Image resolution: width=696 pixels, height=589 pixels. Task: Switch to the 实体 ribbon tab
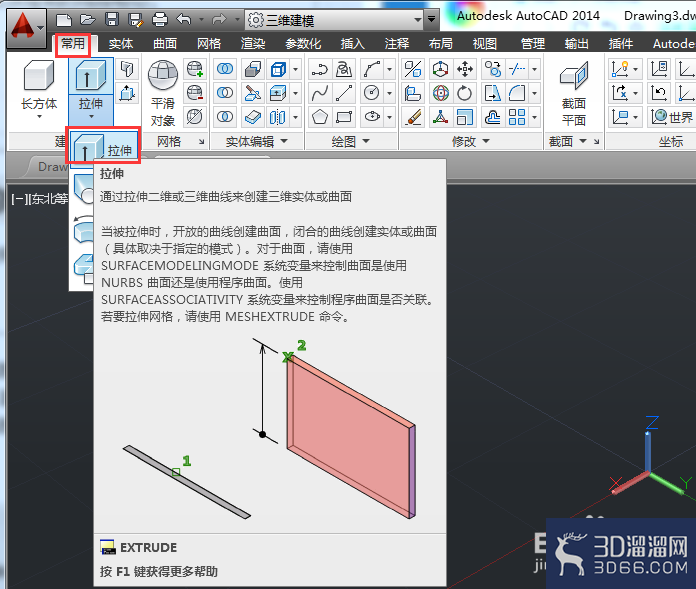[x=121, y=43]
